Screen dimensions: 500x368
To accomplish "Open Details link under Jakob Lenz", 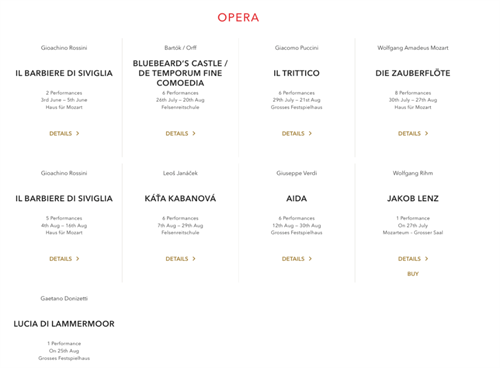I will [x=413, y=259].
